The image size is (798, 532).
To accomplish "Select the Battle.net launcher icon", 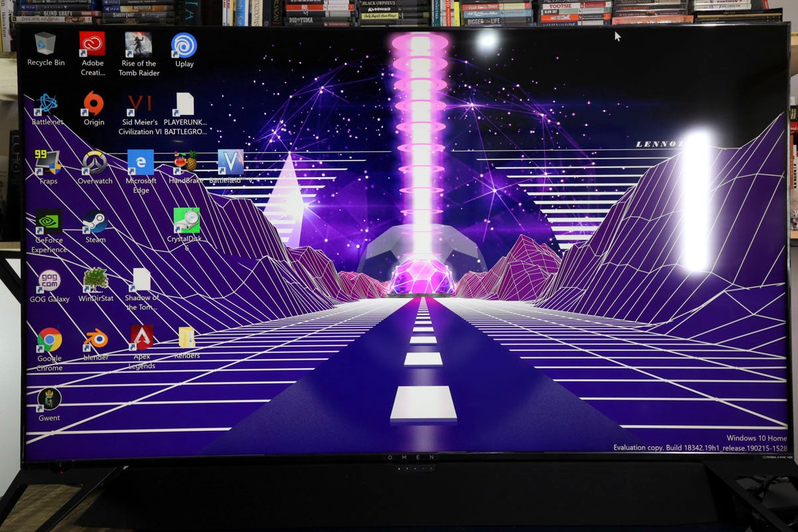I will coord(47,104).
